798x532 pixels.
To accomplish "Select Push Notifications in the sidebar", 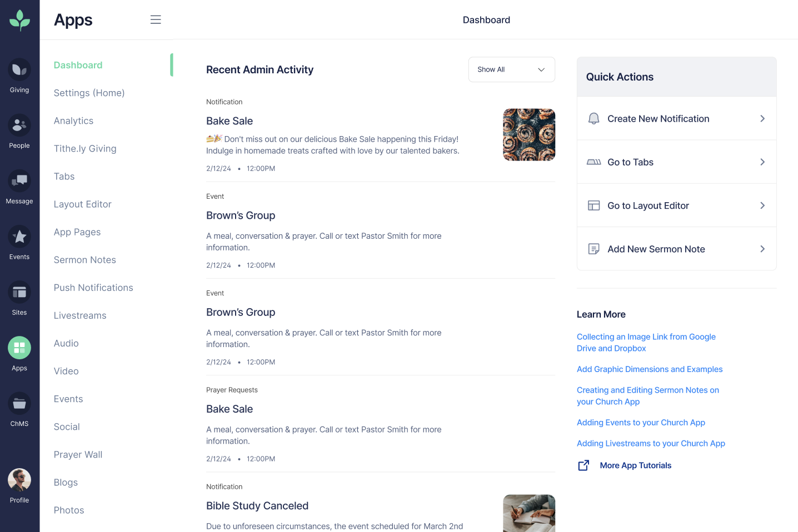I will 93,288.
